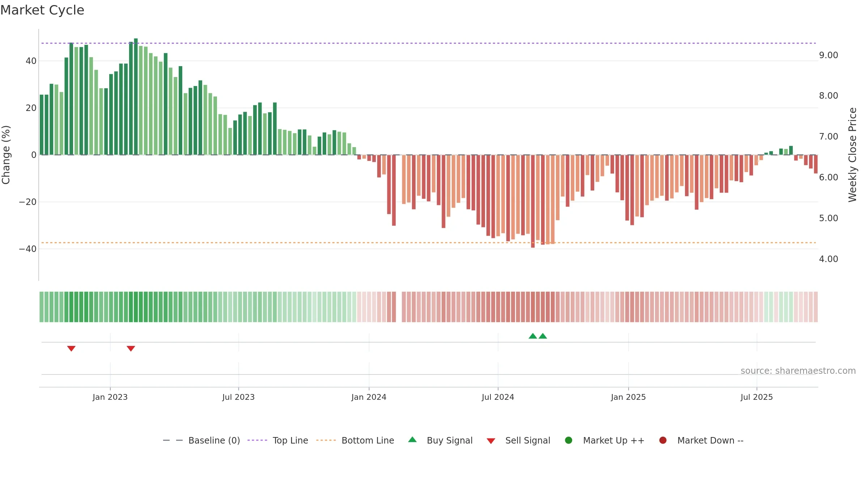The image size is (868, 488).
Task: Click the purple dotted Top Line legend sample
Action: [x=257, y=440]
